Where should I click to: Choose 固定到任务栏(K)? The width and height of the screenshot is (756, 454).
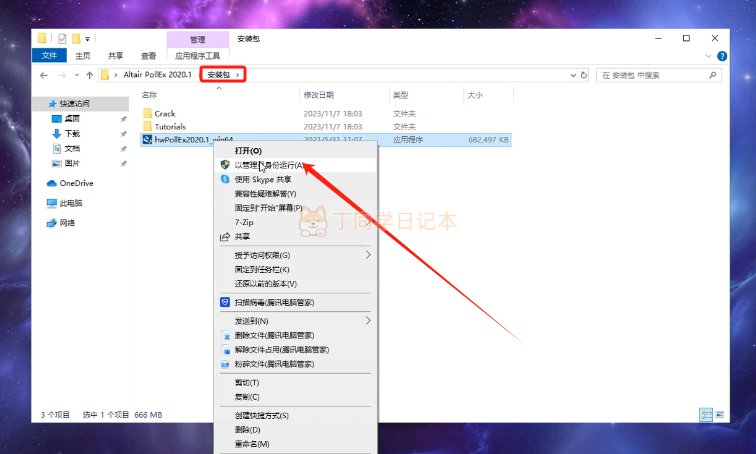[x=295, y=269]
